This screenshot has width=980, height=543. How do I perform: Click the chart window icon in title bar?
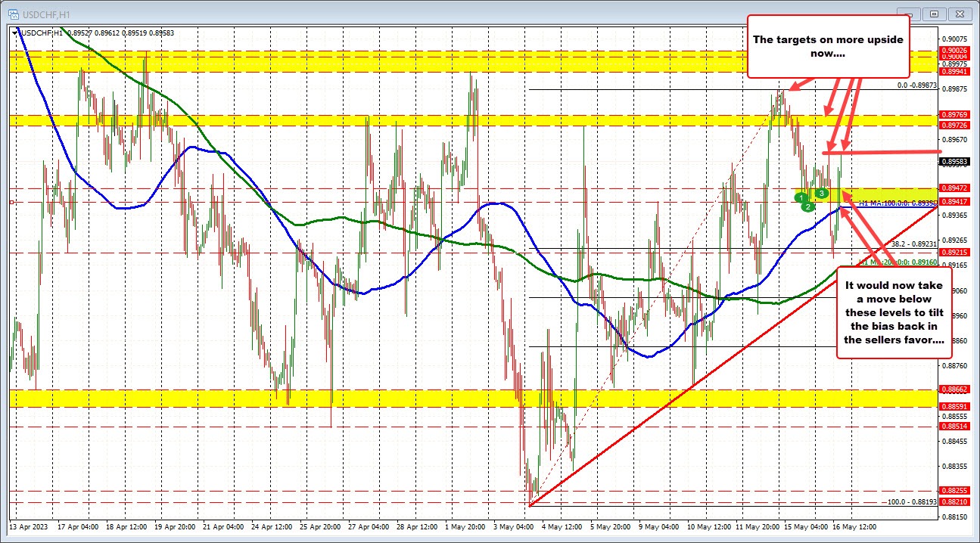(x=14, y=13)
